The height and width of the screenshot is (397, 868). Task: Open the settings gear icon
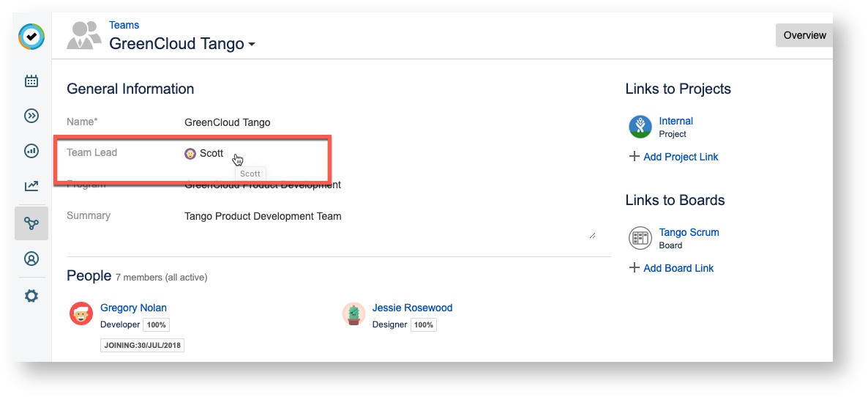click(31, 297)
